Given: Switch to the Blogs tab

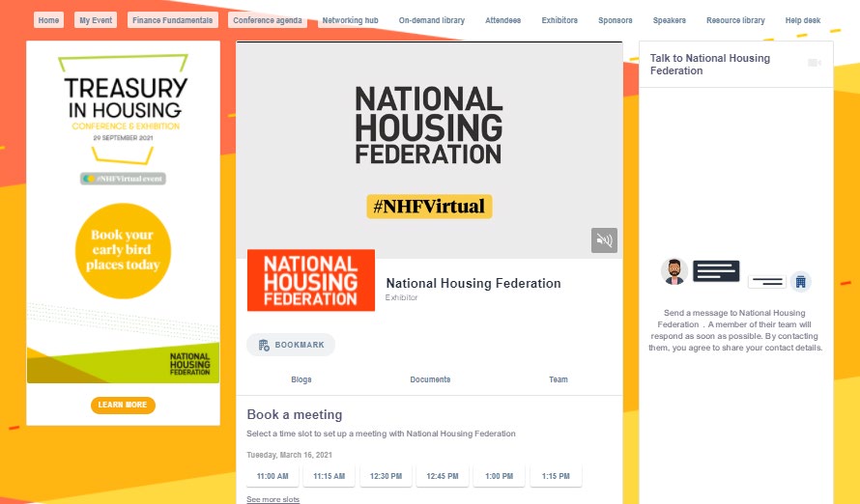Looking at the screenshot, I should pyautogui.click(x=301, y=379).
